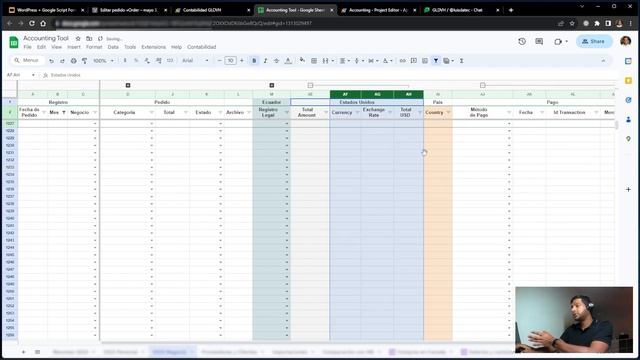Undo the last action in the toolbar
This screenshot has width=640, height=360.
click(x=51, y=61)
